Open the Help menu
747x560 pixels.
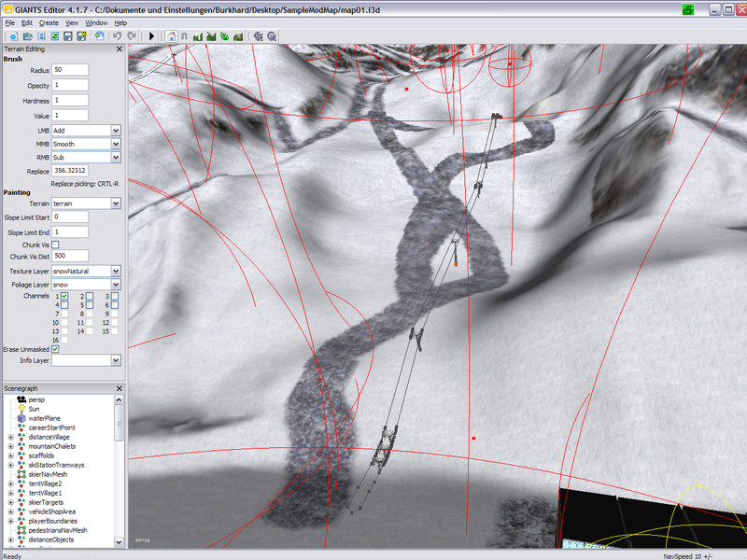[120, 22]
